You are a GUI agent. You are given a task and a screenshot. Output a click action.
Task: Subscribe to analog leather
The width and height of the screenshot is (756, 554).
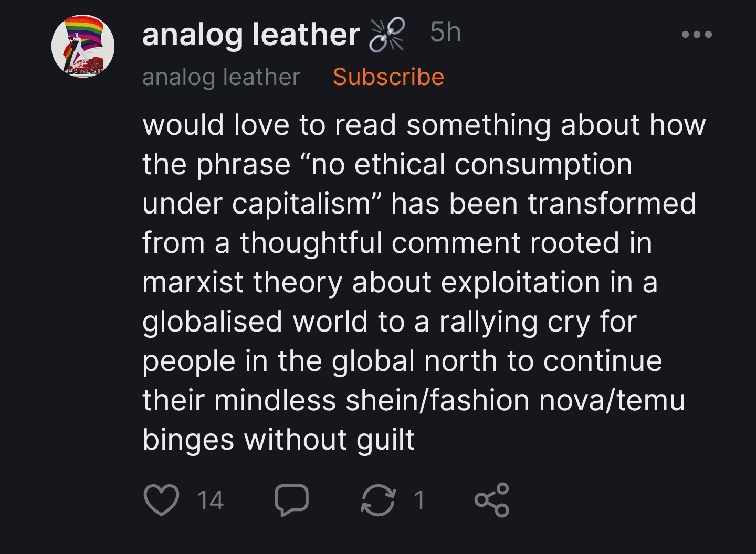pyautogui.click(x=388, y=77)
